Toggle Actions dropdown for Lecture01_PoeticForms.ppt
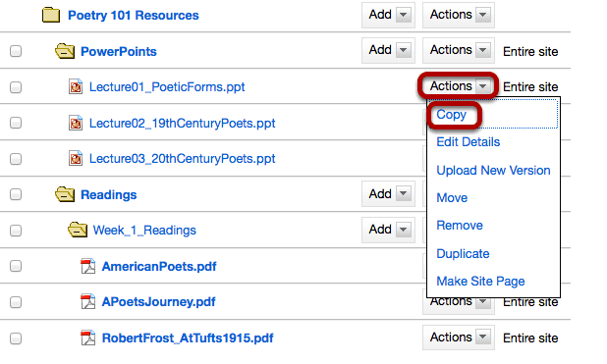Viewport: 607px width, 364px height. 459,86
